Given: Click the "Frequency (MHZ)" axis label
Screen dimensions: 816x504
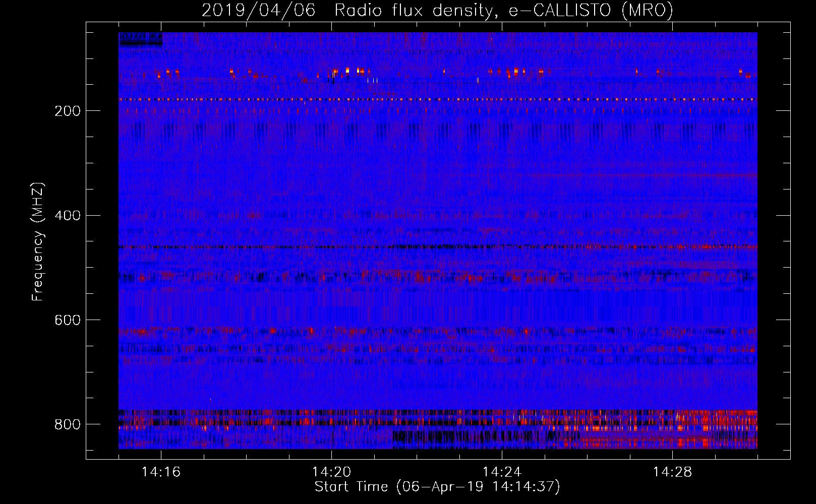Looking at the screenshot, I should pyautogui.click(x=37, y=241).
